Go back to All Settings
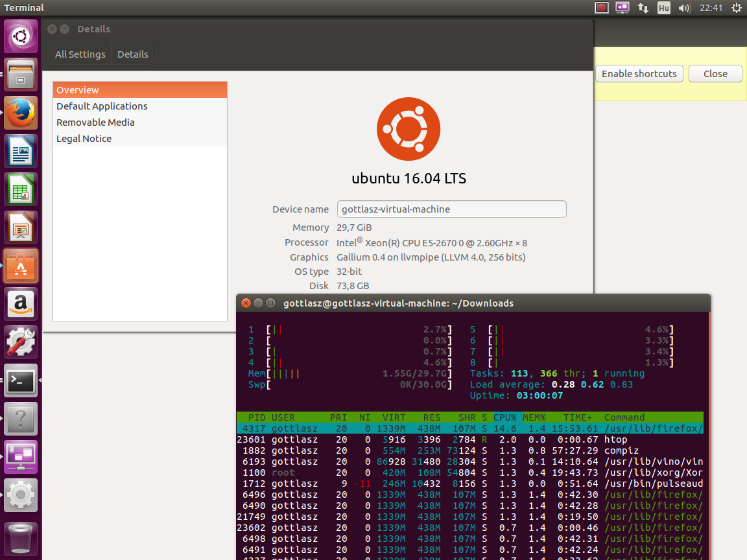Screen dimensions: 747x560 click(x=80, y=54)
